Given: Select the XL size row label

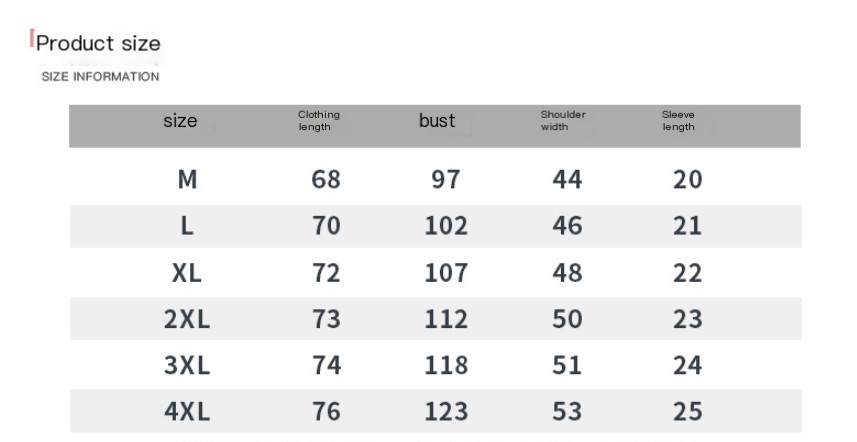Looking at the screenshot, I should click(x=187, y=273).
